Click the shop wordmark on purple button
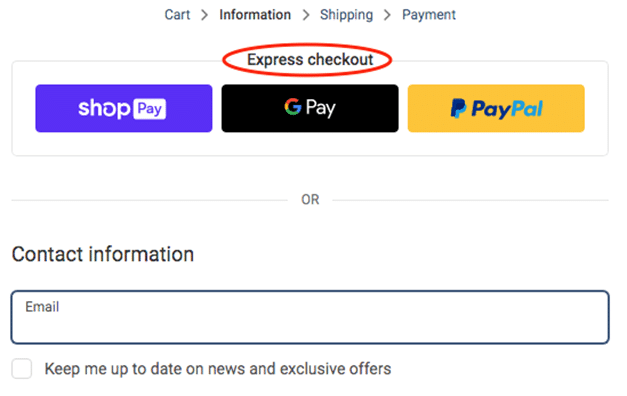The height and width of the screenshot is (396, 627). click(104, 109)
